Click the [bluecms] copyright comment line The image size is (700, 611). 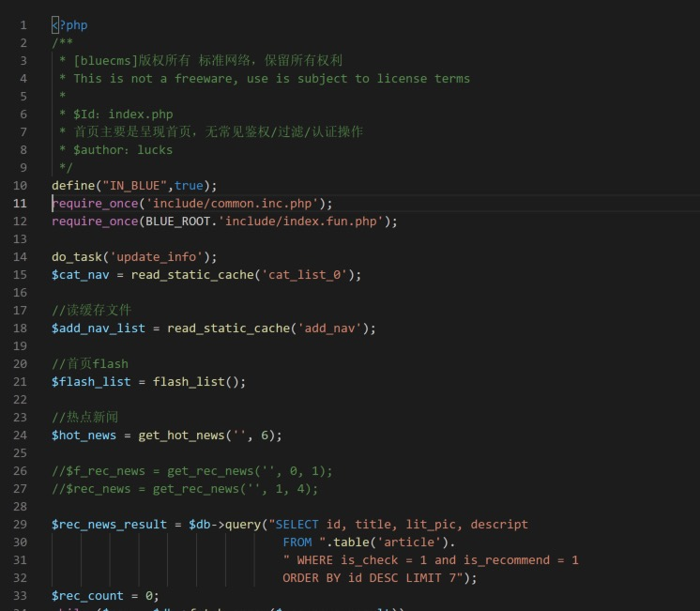tap(202, 60)
